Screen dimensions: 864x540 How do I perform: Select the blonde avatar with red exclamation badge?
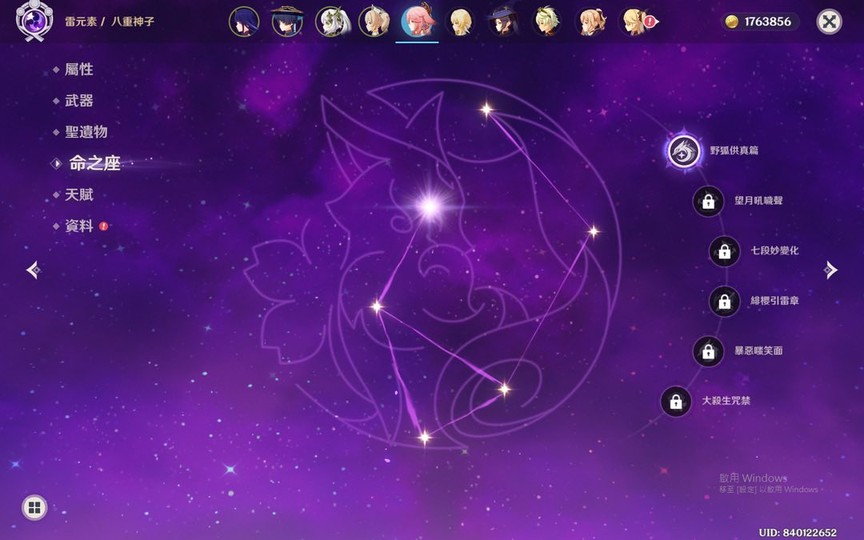(635, 21)
